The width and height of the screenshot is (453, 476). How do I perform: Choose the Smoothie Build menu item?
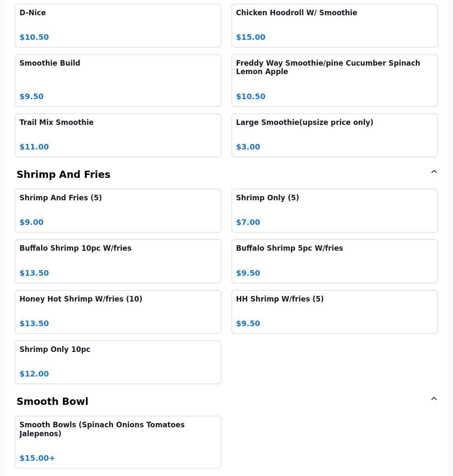[x=118, y=80]
